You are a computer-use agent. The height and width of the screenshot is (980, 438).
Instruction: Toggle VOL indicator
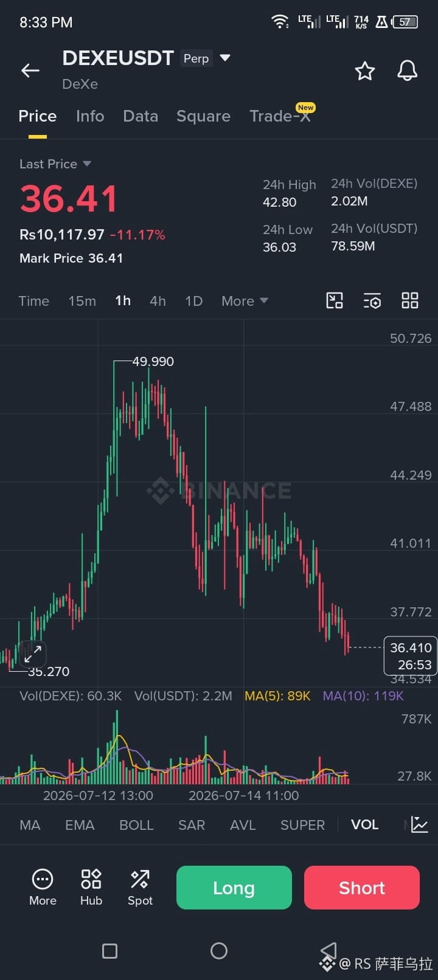(x=364, y=825)
